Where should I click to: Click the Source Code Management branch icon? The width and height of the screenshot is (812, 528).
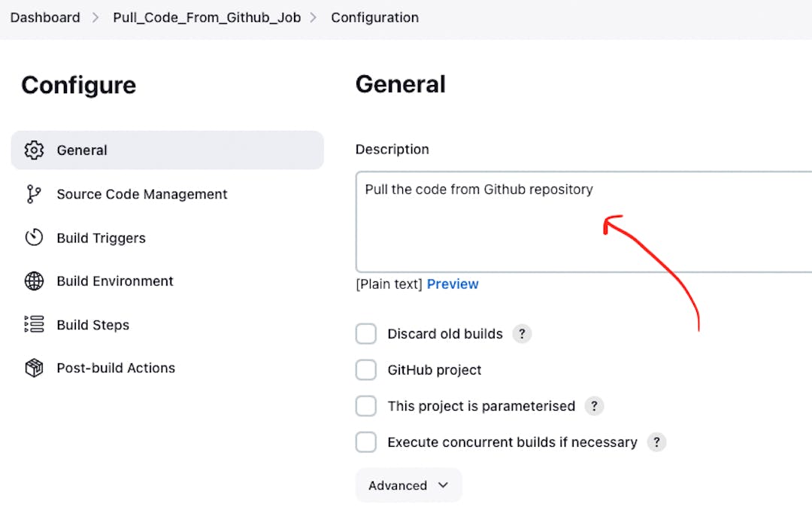point(34,194)
